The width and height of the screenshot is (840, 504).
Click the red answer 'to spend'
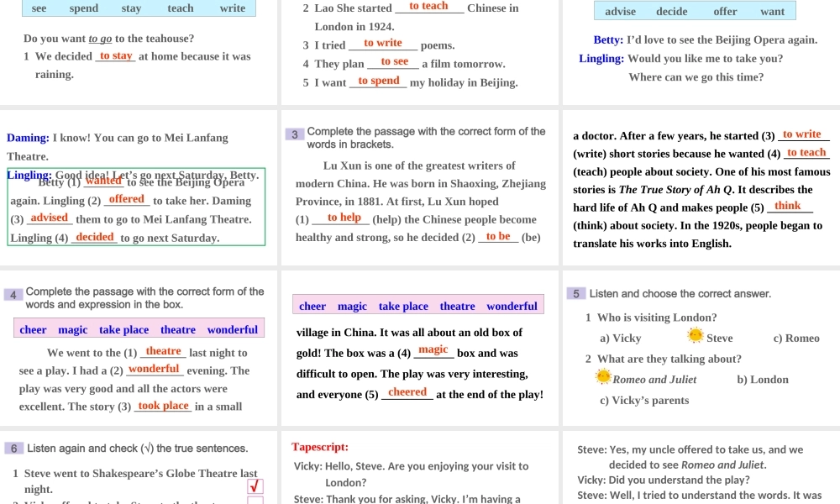(x=379, y=81)
